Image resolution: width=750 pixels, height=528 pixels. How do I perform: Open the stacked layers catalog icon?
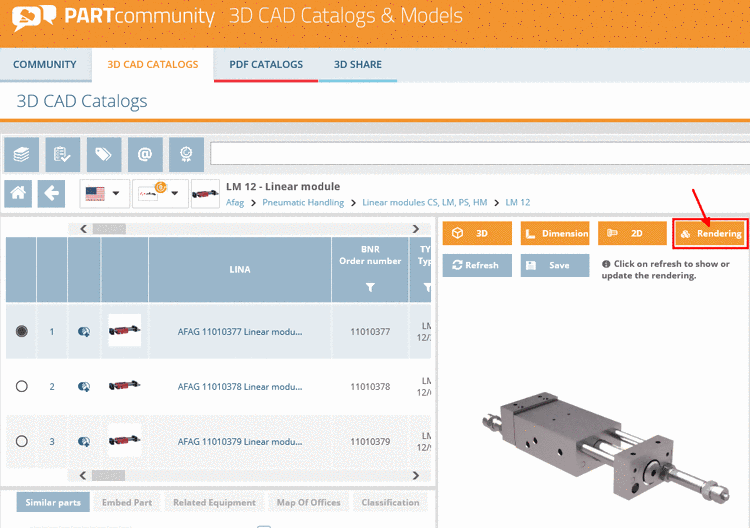pos(22,154)
